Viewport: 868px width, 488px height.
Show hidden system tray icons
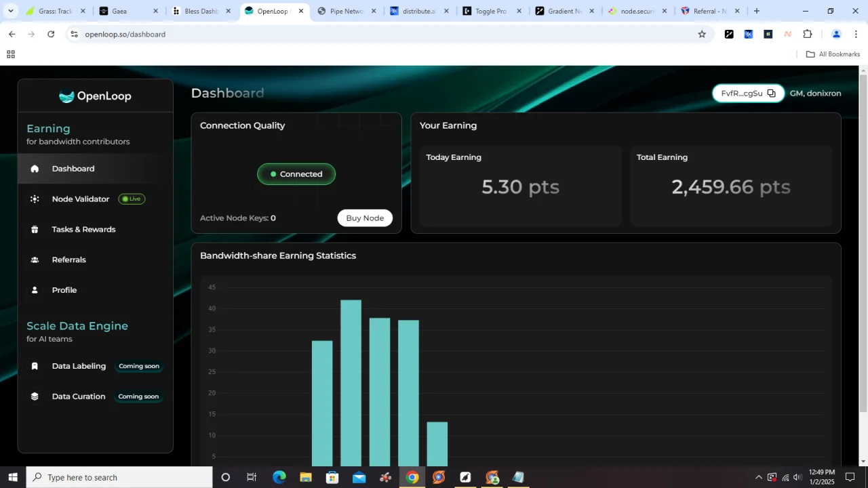tap(759, 477)
